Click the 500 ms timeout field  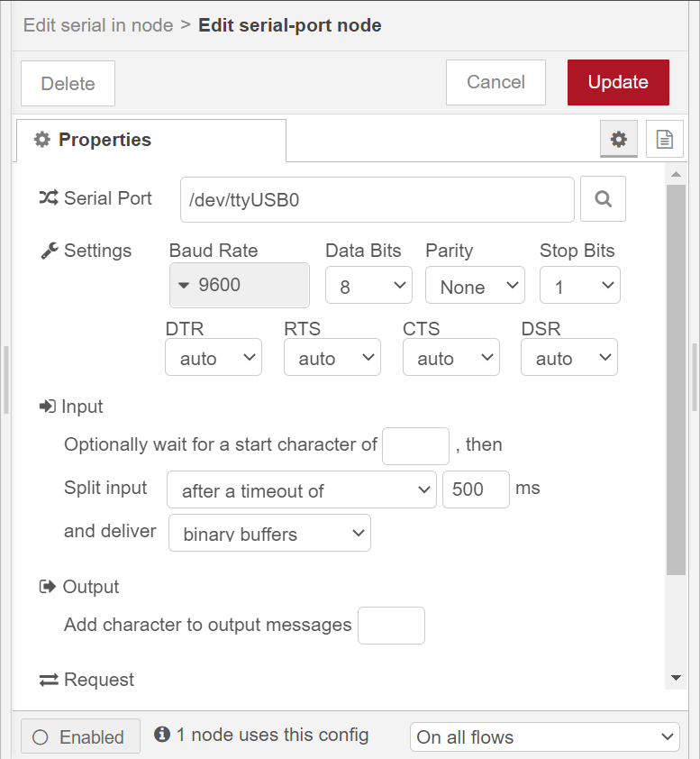pos(476,489)
